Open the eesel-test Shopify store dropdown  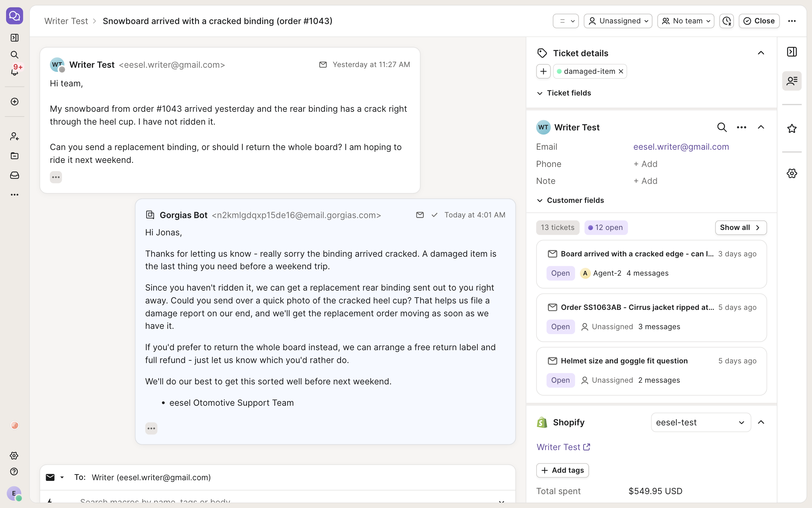tap(701, 422)
